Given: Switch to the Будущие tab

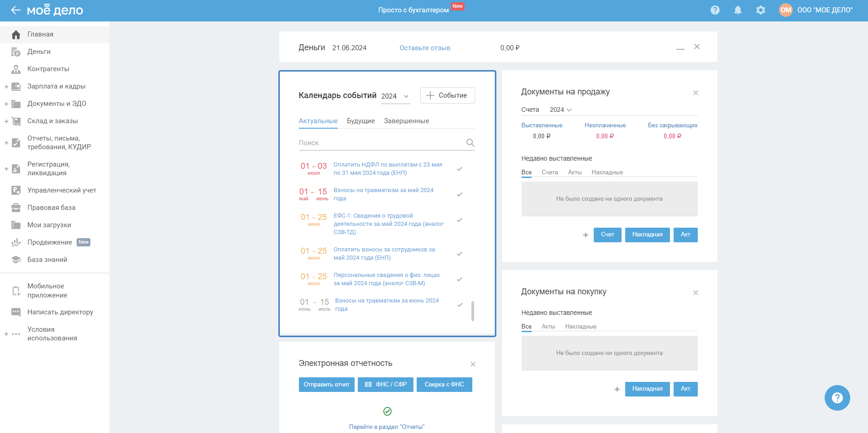Looking at the screenshot, I should pyautogui.click(x=361, y=121).
